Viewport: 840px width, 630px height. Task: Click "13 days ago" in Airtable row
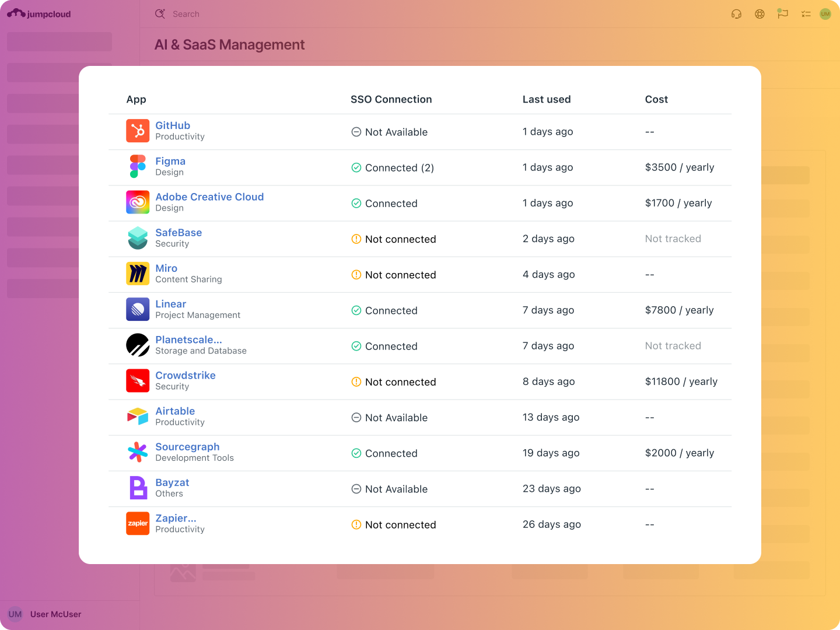551,417
